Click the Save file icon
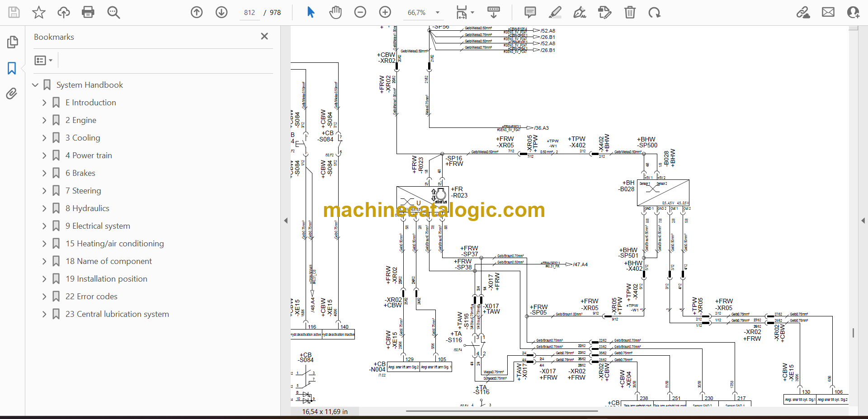 [14, 12]
